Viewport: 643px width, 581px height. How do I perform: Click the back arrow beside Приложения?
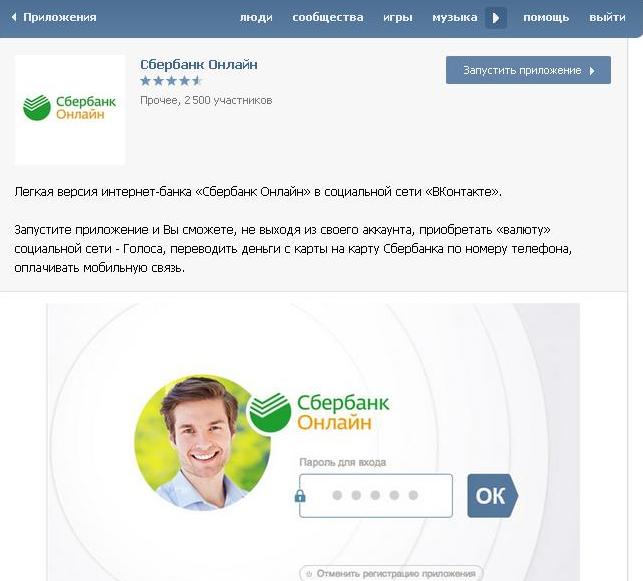point(14,17)
